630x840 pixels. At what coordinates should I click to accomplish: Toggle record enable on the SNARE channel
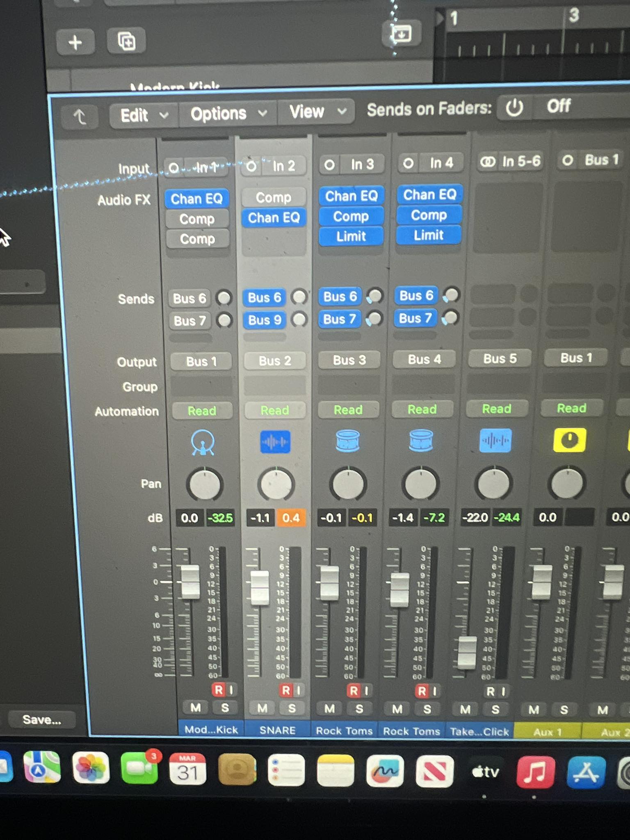pos(286,691)
